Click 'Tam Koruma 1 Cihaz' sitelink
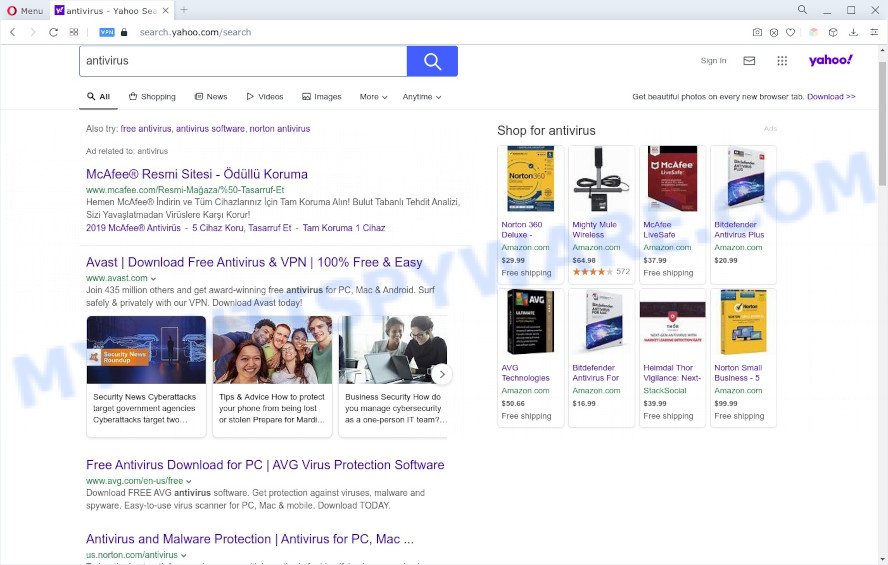 pos(344,228)
